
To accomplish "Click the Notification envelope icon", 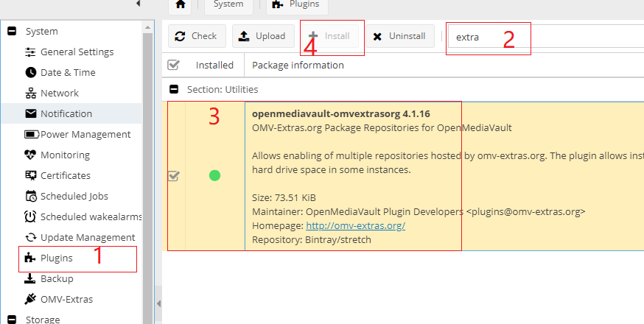I will [30, 113].
